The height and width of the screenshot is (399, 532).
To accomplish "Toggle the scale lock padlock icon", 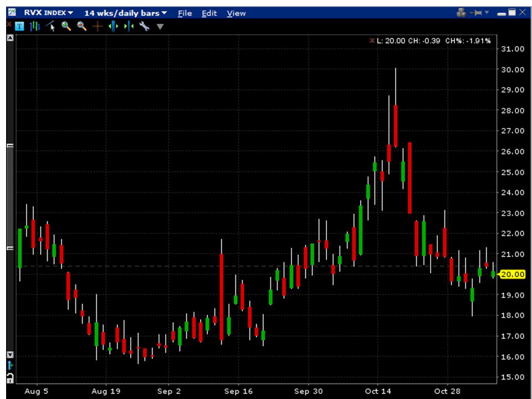I will coord(10,377).
